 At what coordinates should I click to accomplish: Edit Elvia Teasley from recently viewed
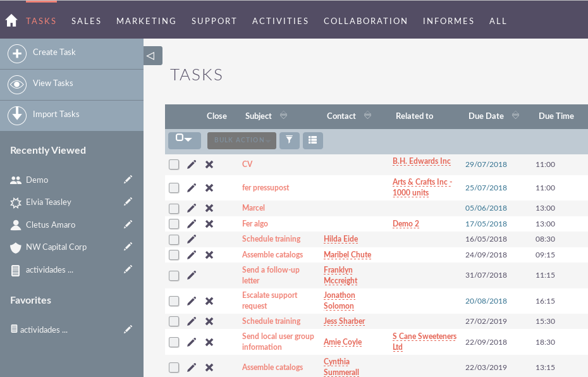[x=128, y=202]
